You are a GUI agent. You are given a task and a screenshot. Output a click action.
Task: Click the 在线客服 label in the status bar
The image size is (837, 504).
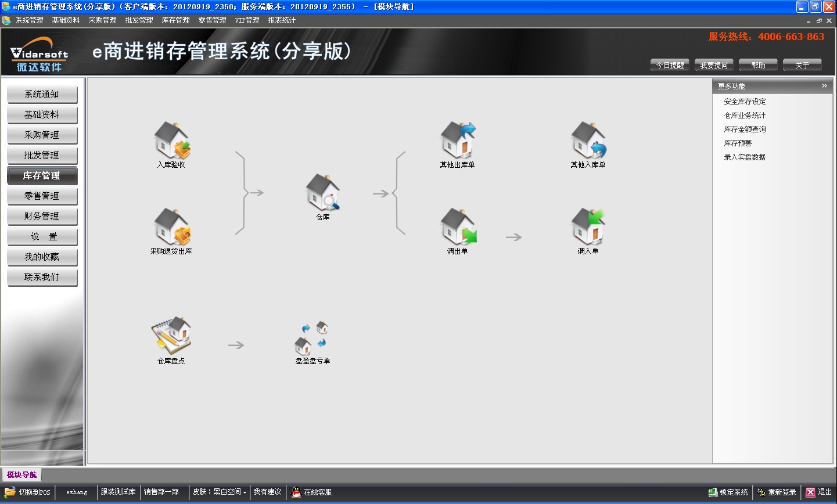318,492
